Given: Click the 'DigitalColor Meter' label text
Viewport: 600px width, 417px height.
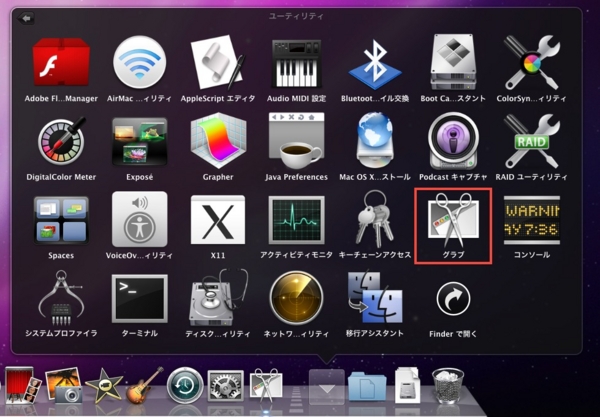Looking at the screenshot, I should click(61, 177).
